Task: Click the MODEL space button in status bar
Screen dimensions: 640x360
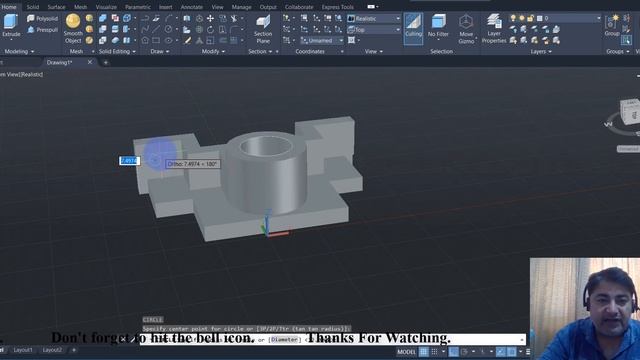Action: (x=406, y=352)
